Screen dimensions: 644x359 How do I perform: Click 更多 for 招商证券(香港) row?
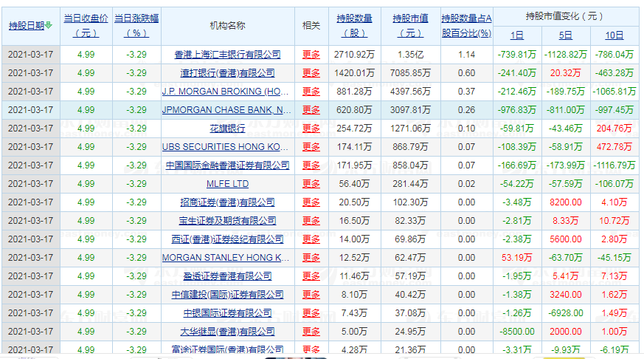(x=311, y=202)
